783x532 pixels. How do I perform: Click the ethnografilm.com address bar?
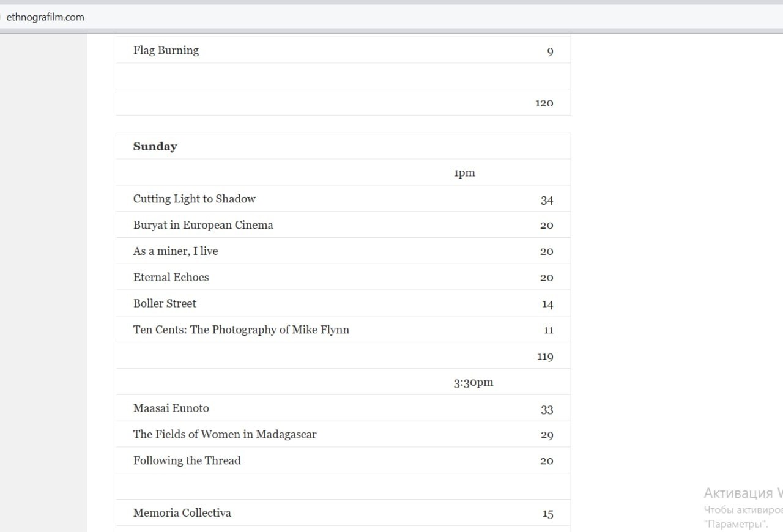(45, 17)
